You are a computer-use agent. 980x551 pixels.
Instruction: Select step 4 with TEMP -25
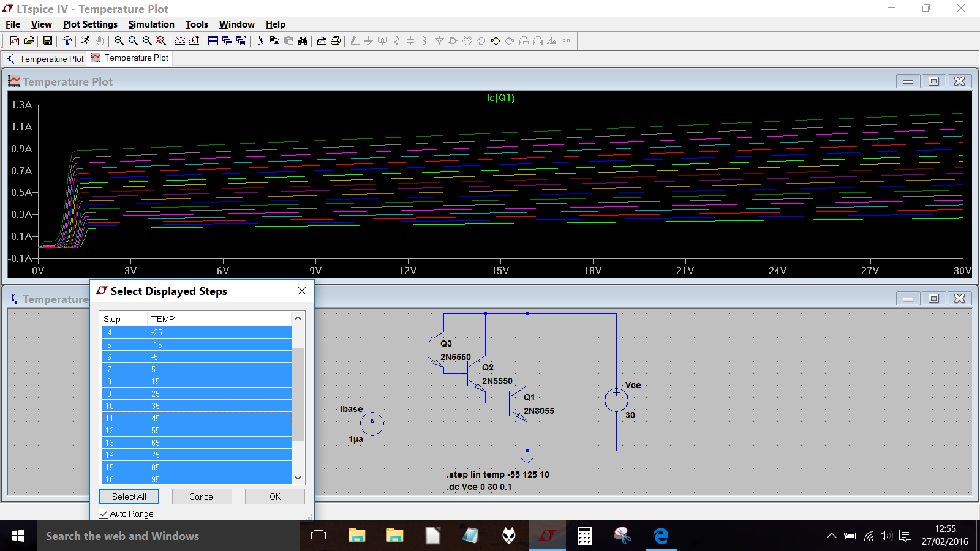(x=197, y=332)
